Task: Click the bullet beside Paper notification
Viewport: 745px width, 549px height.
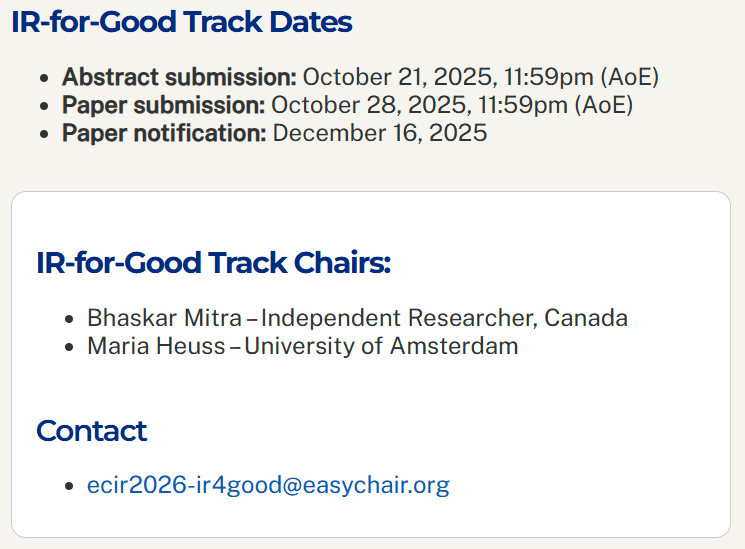Action: coord(43,134)
